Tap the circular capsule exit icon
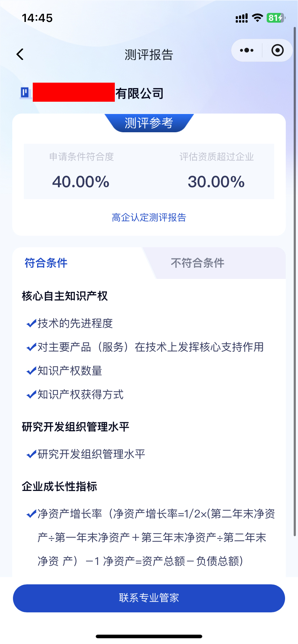 [x=277, y=50]
